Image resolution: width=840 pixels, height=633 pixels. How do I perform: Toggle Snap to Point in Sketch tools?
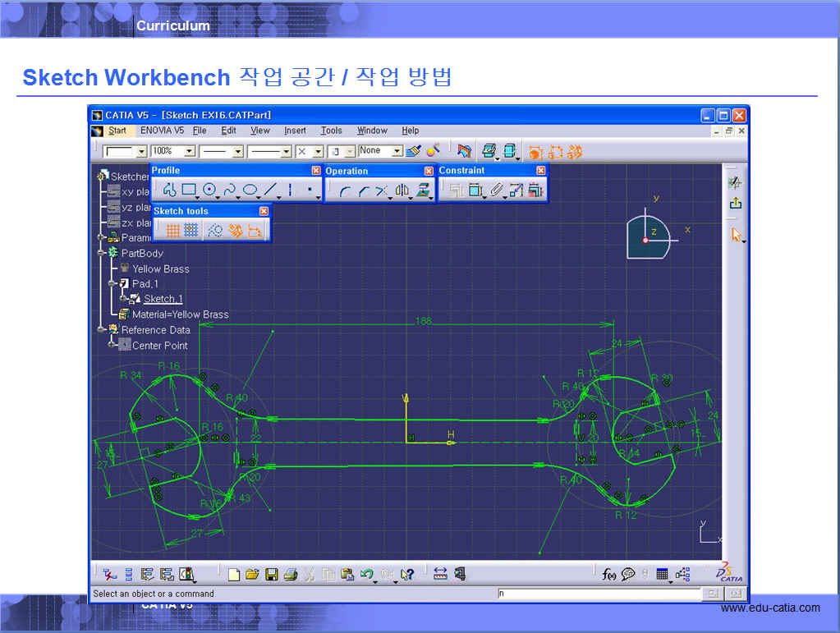190,231
